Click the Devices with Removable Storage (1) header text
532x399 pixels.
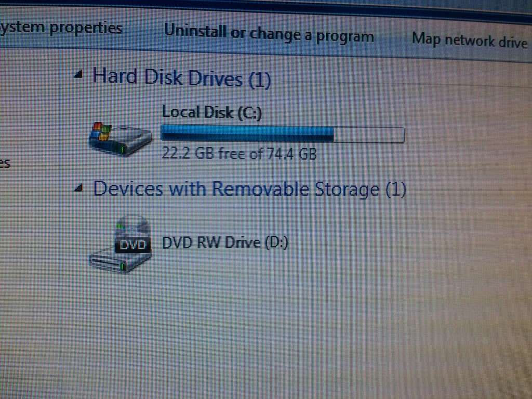click(x=249, y=189)
